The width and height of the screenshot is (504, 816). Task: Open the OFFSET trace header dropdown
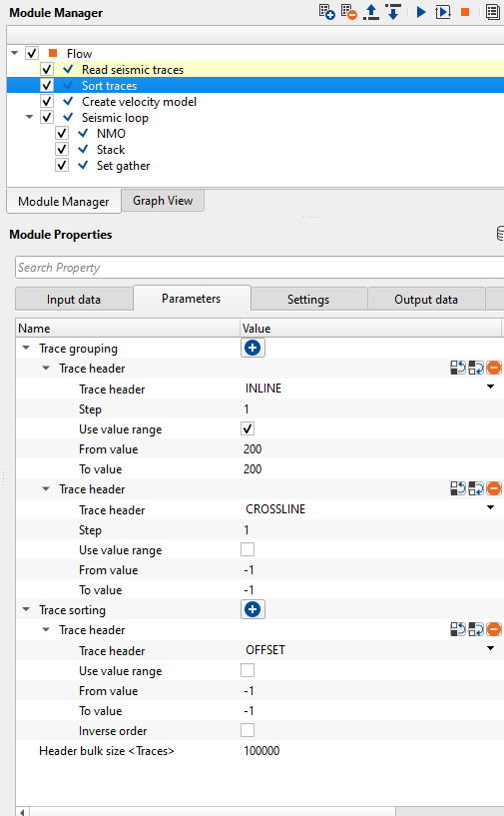[490, 648]
